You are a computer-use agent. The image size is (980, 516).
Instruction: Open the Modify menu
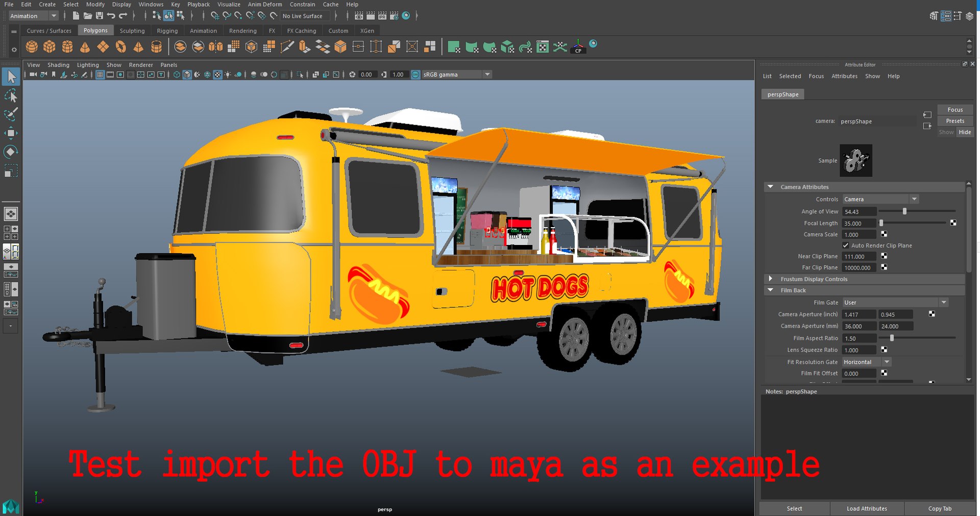click(x=95, y=4)
